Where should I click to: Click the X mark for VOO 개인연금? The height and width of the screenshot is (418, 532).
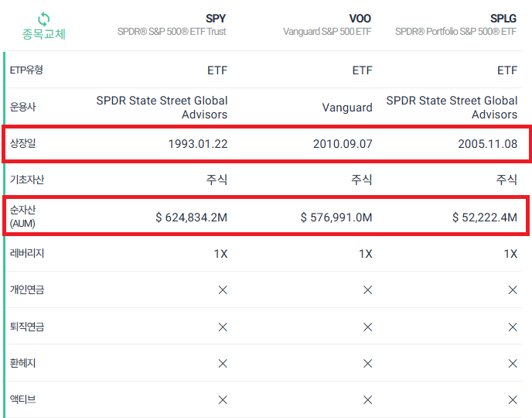(367, 290)
